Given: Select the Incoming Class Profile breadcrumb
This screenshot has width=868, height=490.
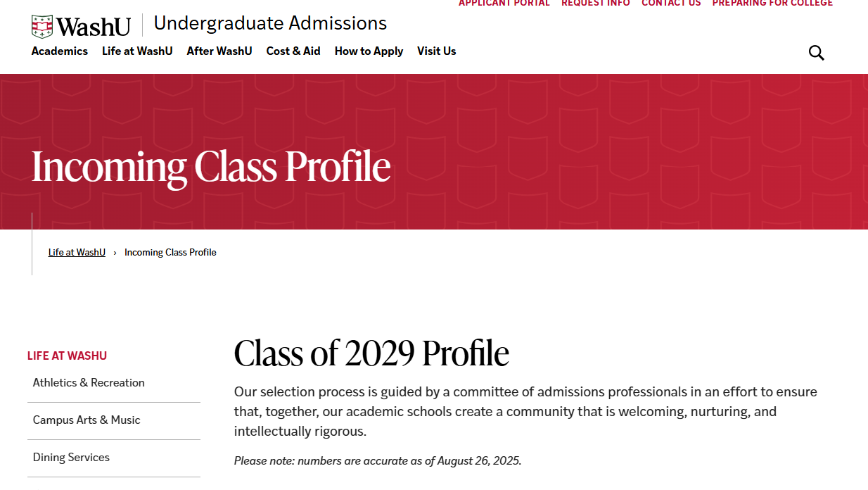Looking at the screenshot, I should pos(170,253).
